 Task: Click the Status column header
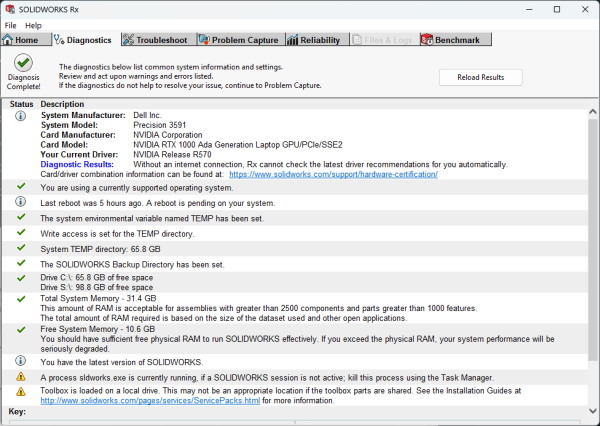tap(21, 104)
